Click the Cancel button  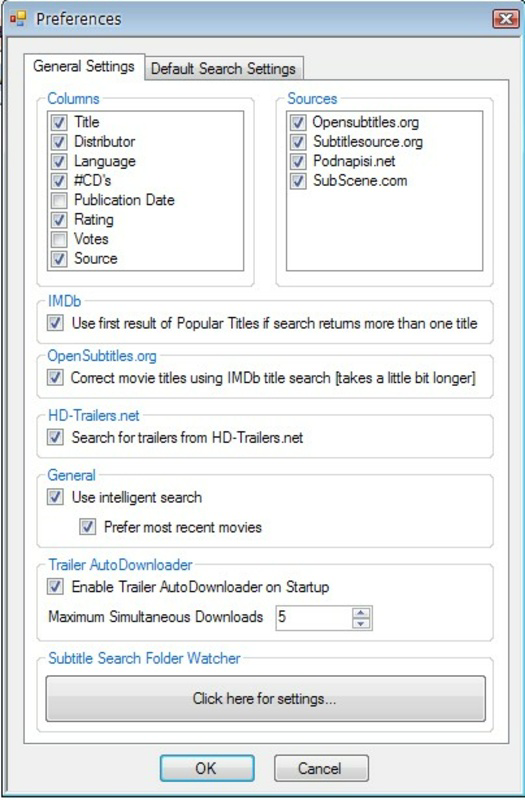[x=321, y=768]
